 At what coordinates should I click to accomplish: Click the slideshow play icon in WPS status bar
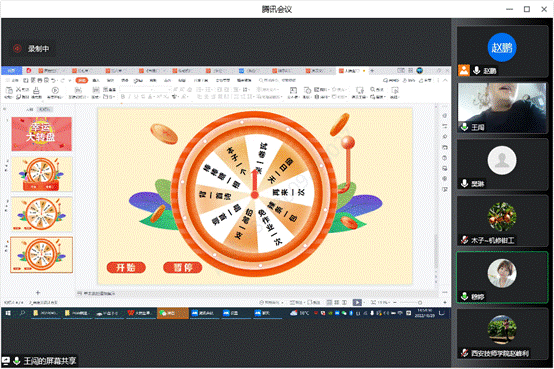(357, 303)
